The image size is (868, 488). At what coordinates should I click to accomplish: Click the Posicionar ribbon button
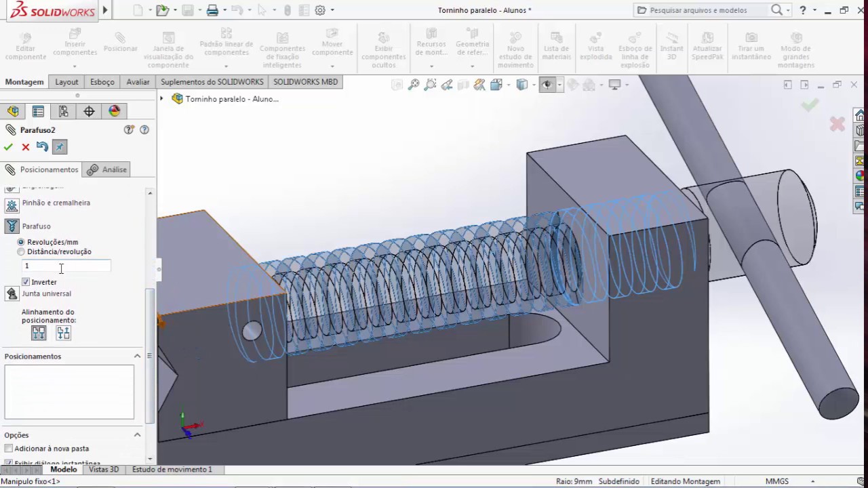(120, 42)
